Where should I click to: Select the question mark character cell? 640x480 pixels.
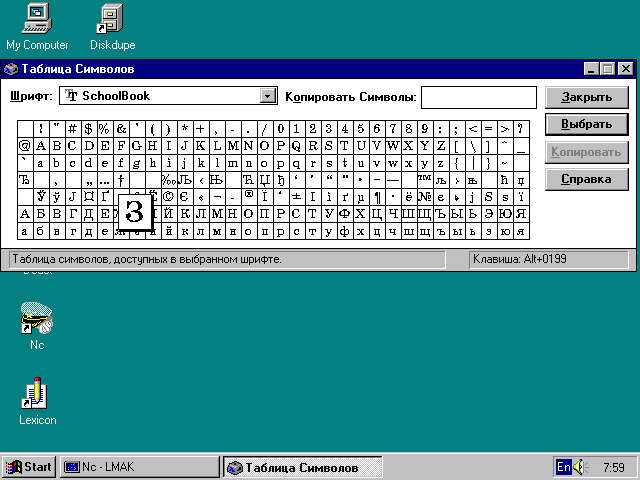[x=520, y=129]
